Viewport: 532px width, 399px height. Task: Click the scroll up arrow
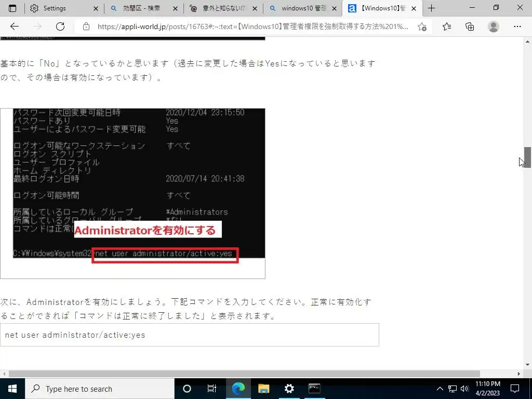tap(527, 42)
